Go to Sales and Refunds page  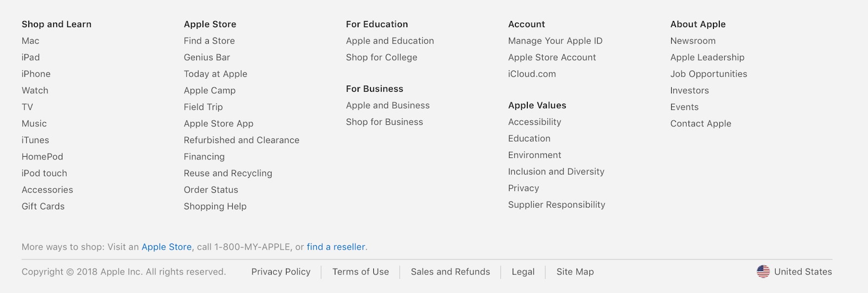[x=450, y=272]
